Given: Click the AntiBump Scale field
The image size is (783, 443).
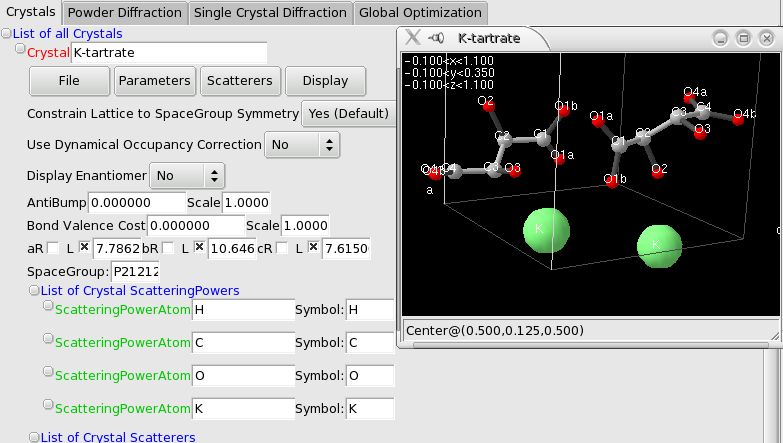Looking at the screenshot, I should (246, 202).
